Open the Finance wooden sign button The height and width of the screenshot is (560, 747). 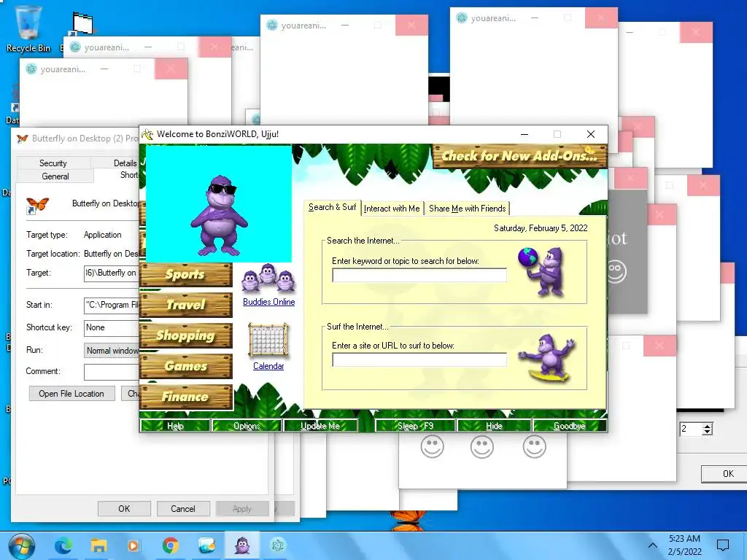(x=186, y=397)
